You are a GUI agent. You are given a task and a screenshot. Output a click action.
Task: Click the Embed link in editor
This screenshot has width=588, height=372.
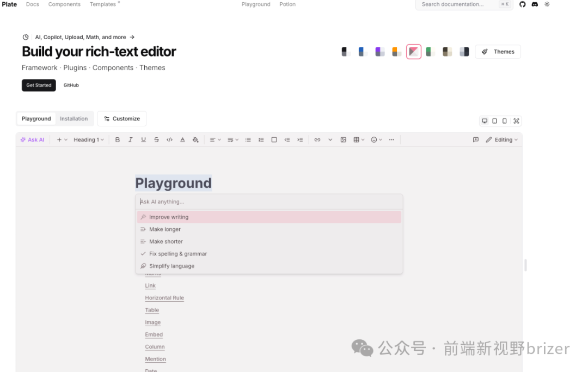(x=154, y=334)
